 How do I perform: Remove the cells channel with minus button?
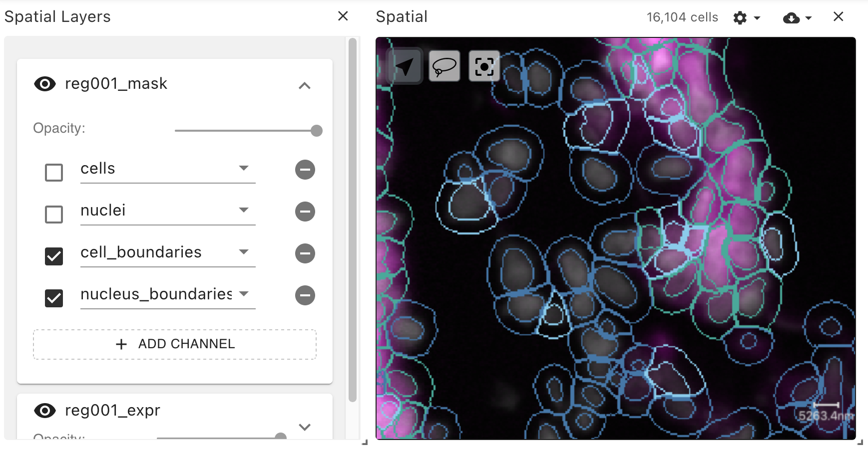(x=305, y=170)
